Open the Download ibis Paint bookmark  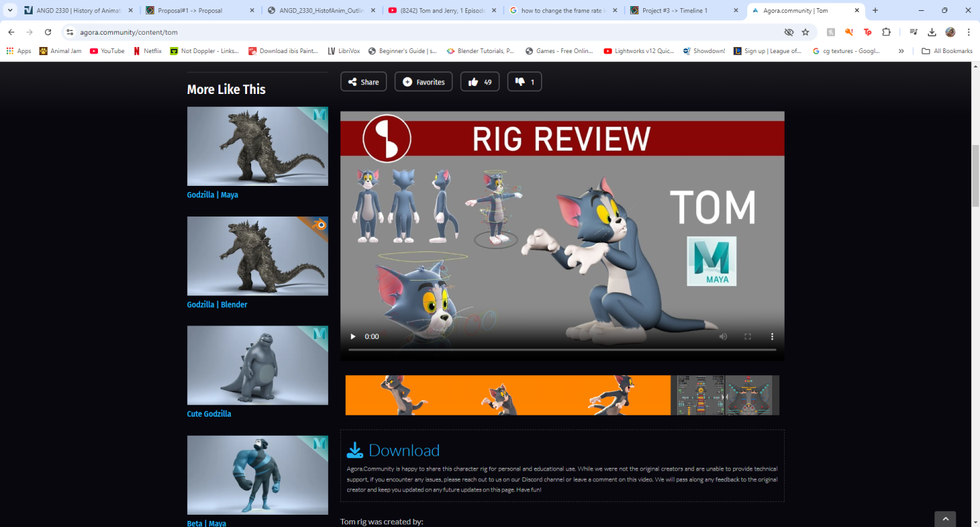283,51
